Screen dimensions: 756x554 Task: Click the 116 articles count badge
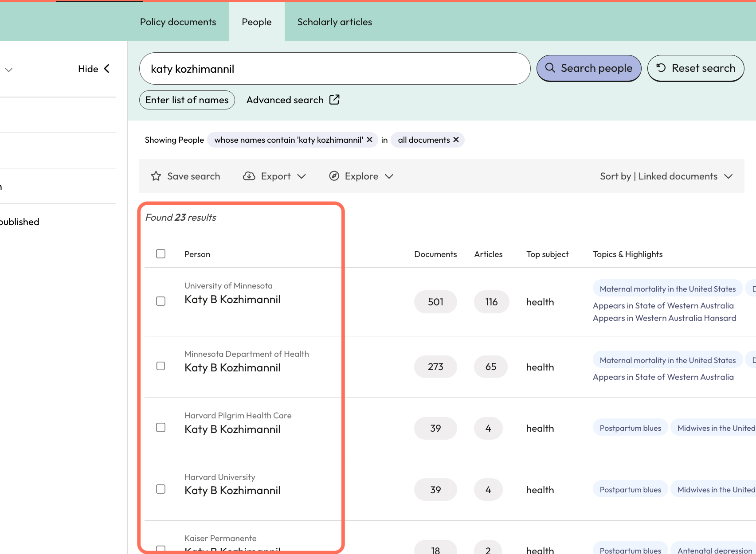[x=491, y=302]
